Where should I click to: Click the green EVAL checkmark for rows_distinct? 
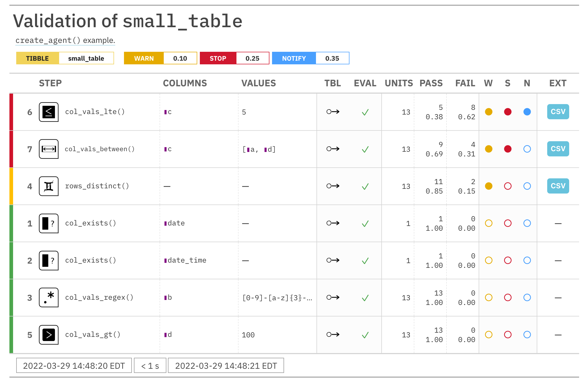(365, 186)
